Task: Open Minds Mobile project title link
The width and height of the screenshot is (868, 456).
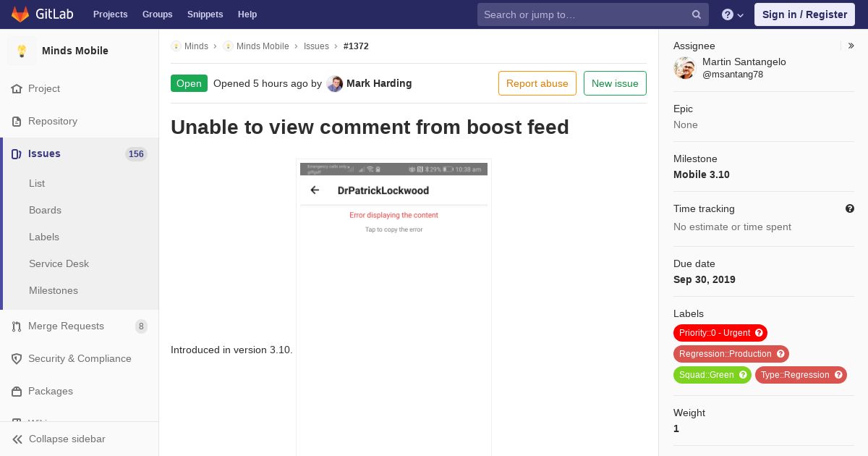Action: pos(75,51)
